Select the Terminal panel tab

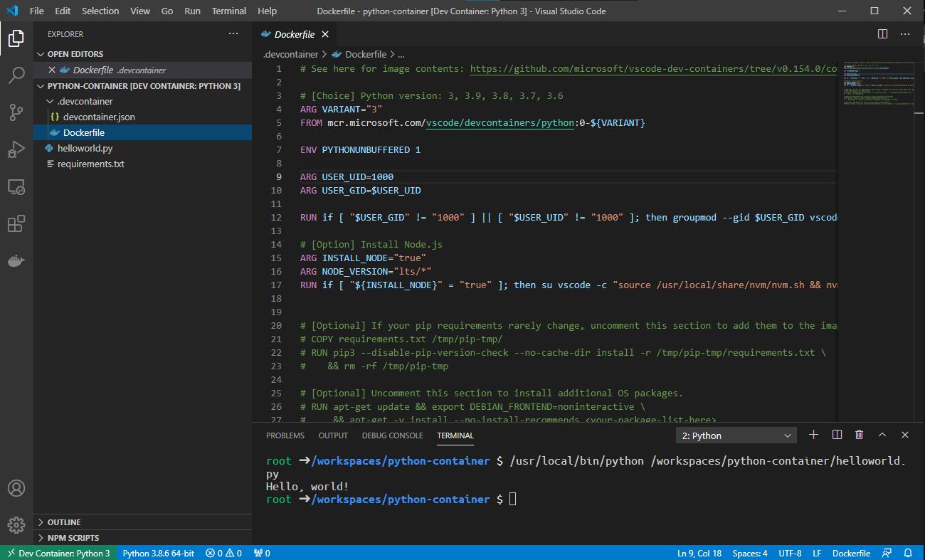[x=455, y=435]
